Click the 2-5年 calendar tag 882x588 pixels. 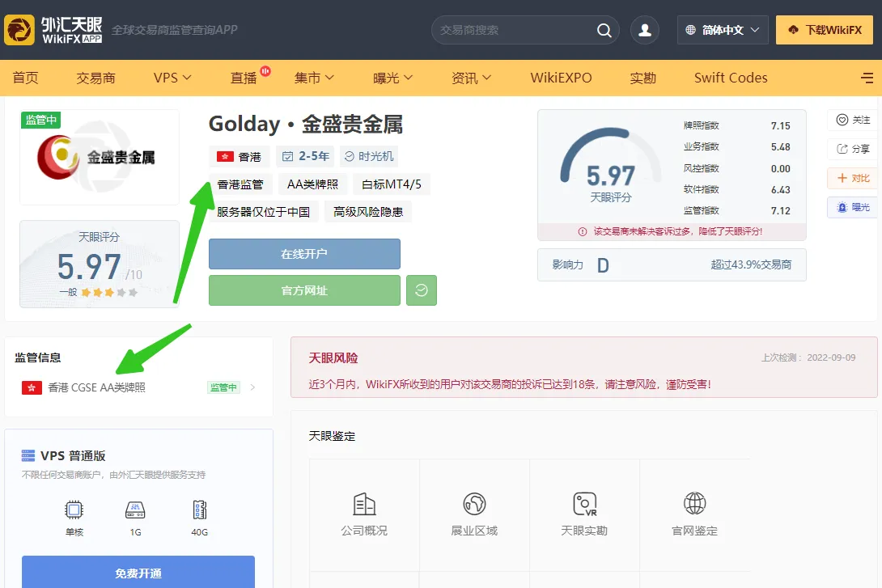tap(305, 156)
